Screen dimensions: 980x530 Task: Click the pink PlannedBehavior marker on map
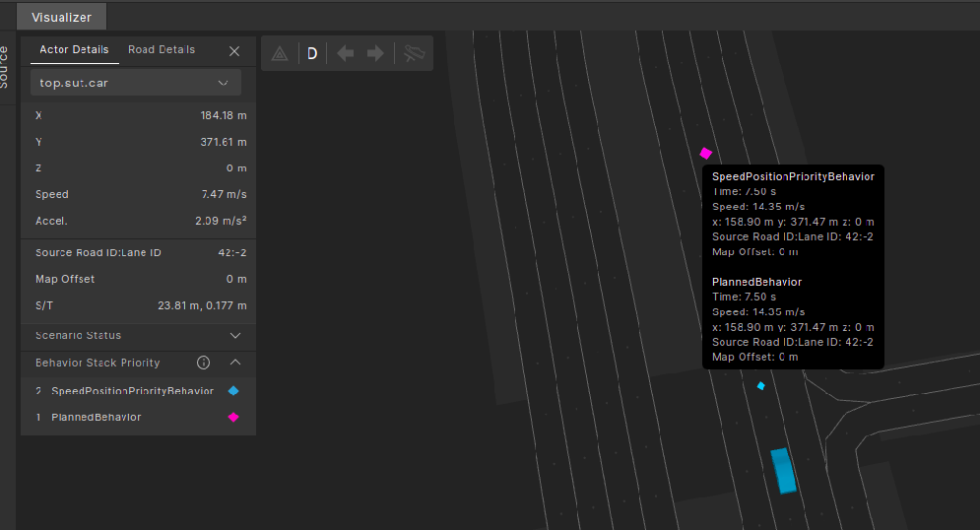coord(705,153)
